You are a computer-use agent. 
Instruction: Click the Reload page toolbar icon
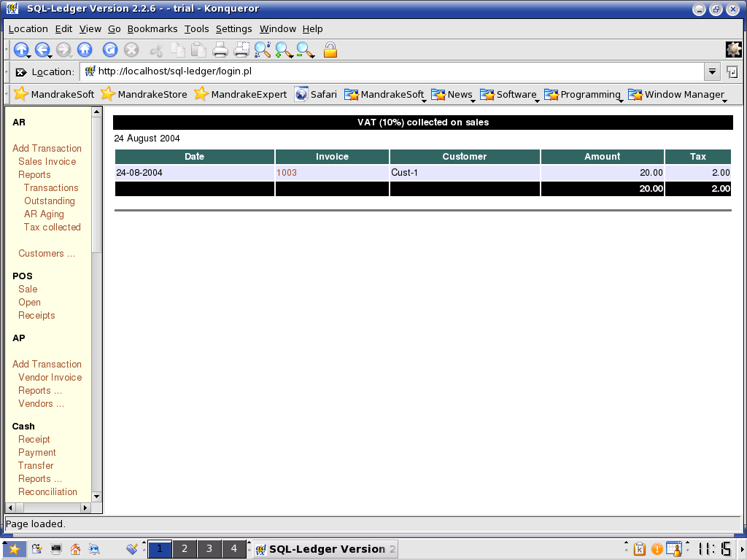tap(110, 50)
